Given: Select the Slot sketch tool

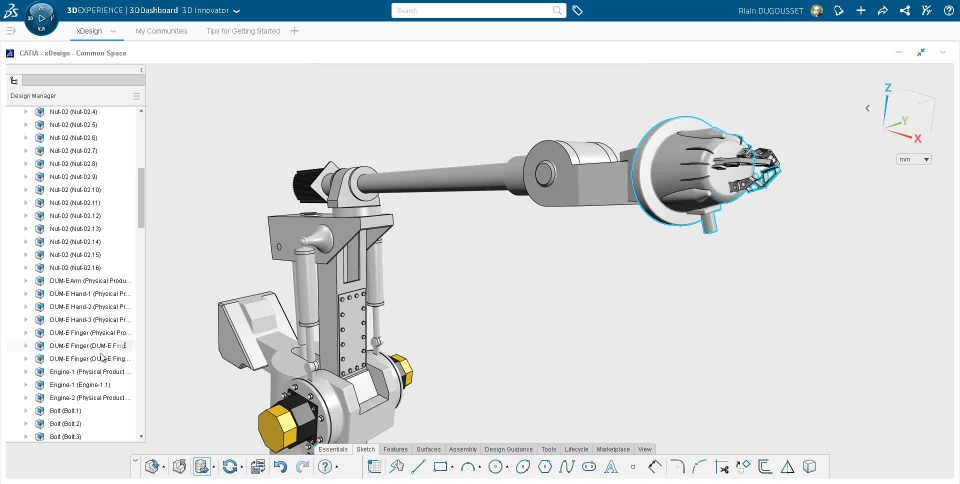Looking at the screenshot, I should click(589, 467).
